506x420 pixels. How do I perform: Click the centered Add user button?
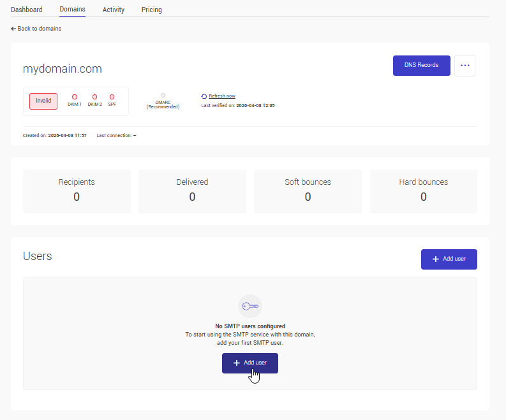click(x=249, y=363)
